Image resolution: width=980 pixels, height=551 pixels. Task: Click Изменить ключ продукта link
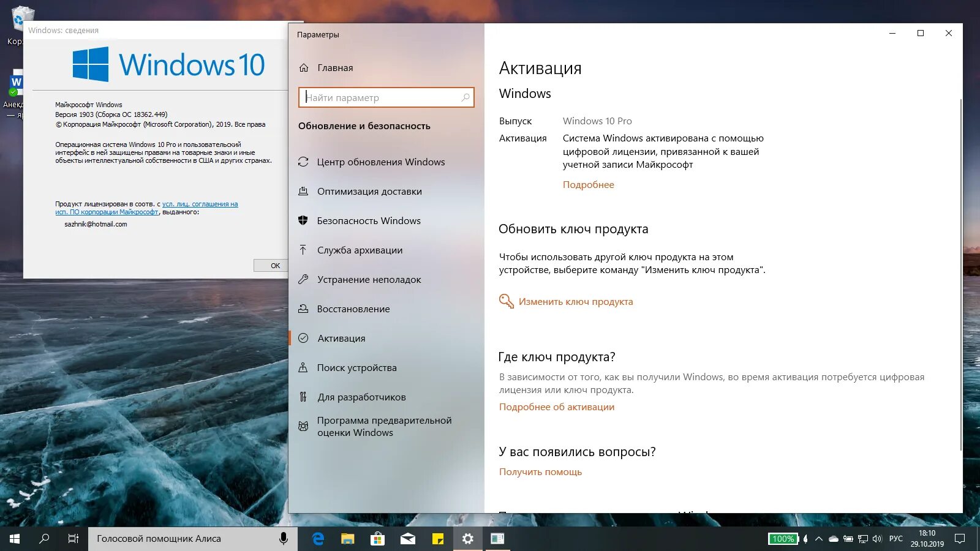(x=576, y=301)
